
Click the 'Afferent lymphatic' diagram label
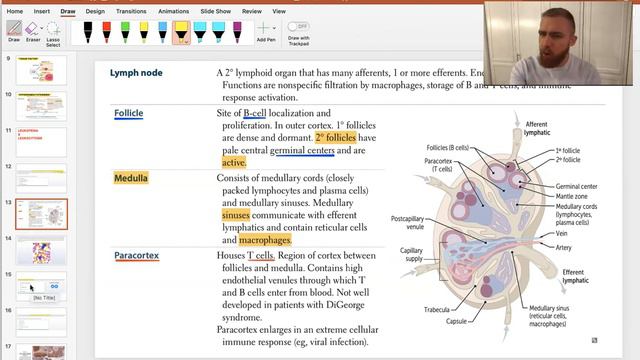tap(537, 129)
